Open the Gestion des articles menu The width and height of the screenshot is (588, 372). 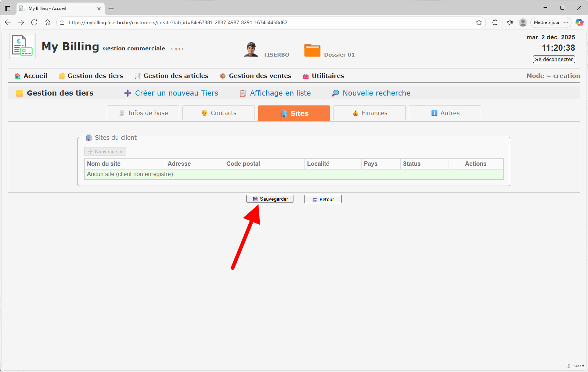(x=172, y=76)
